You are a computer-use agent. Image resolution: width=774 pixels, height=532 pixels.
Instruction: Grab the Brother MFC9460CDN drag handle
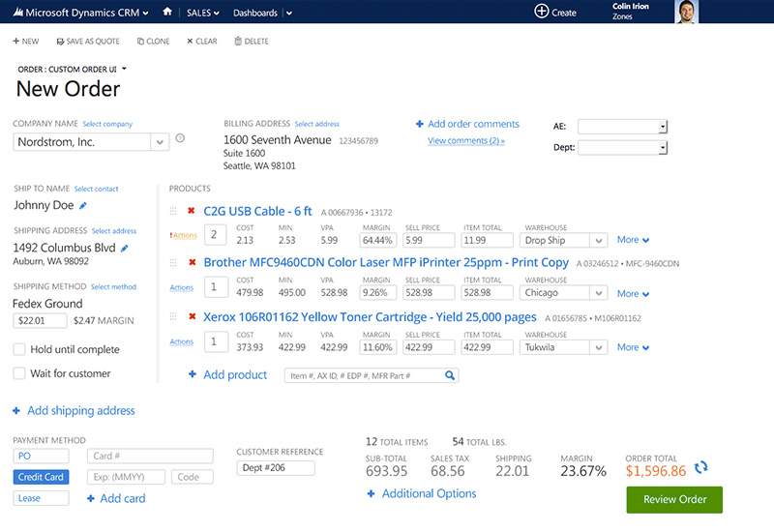pyautogui.click(x=173, y=262)
